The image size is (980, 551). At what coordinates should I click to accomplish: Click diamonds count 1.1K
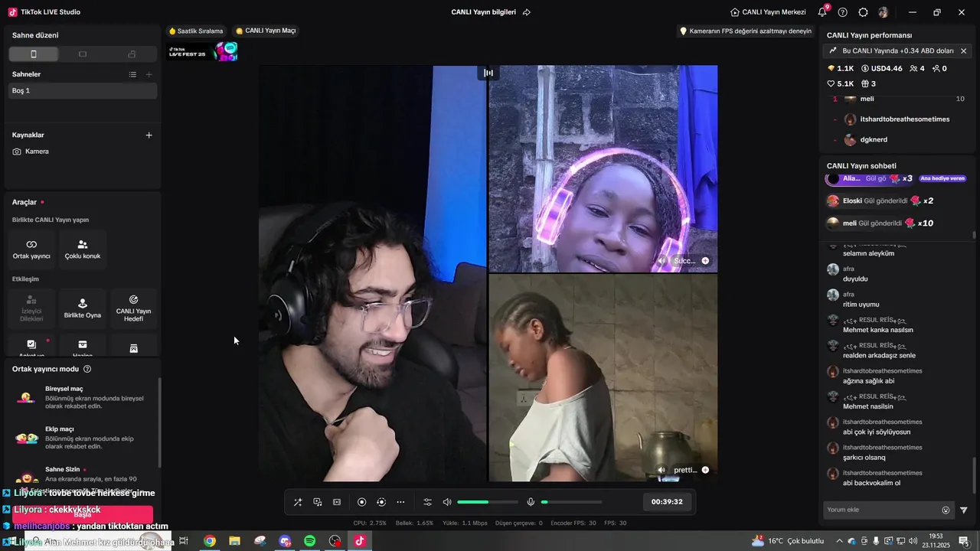pyautogui.click(x=841, y=68)
